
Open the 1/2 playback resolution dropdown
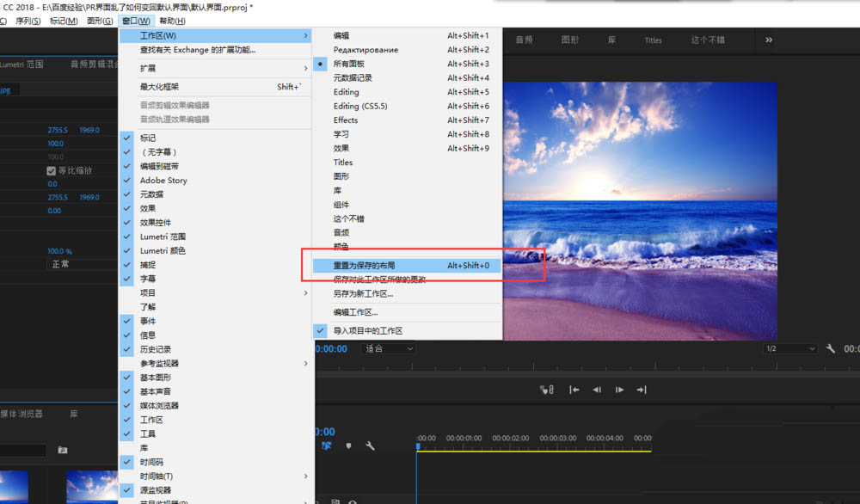[789, 348]
